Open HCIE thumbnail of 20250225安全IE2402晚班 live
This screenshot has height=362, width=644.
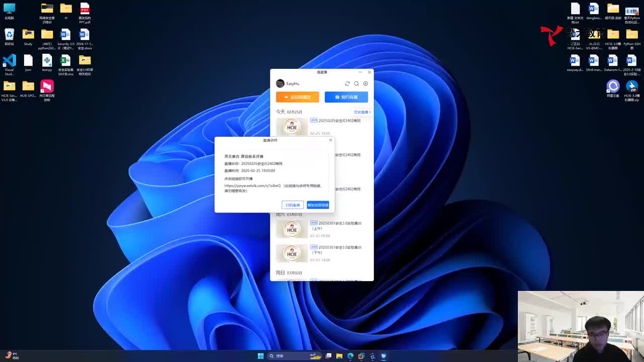click(x=292, y=127)
